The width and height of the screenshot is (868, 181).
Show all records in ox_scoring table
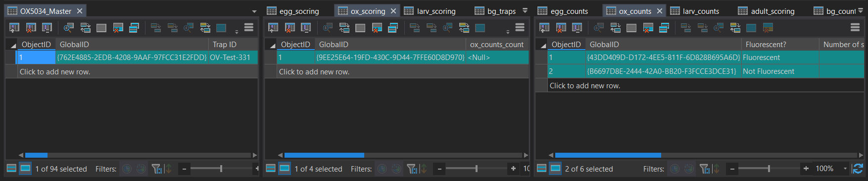tap(271, 169)
